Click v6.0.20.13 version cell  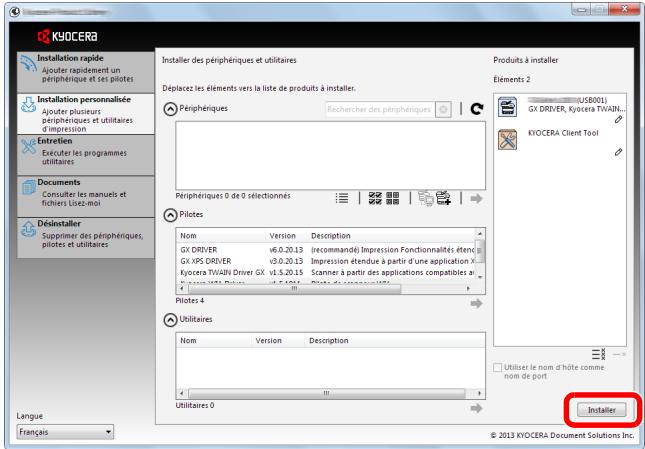click(286, 250)
